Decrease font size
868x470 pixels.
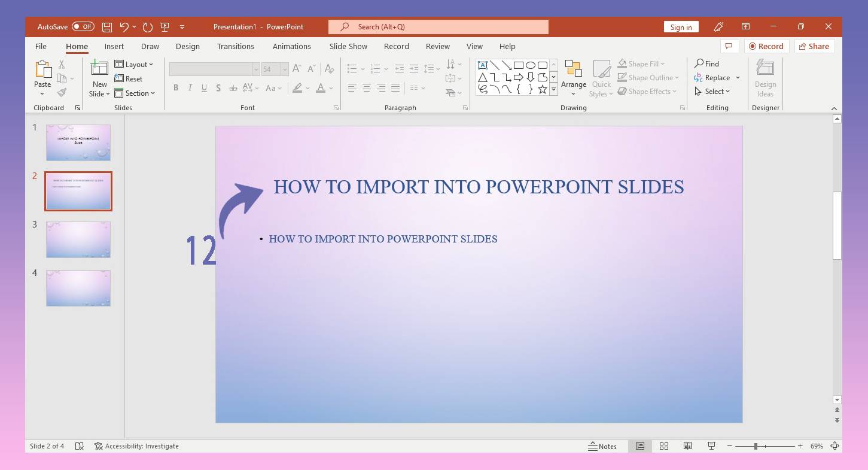(312, 69)
